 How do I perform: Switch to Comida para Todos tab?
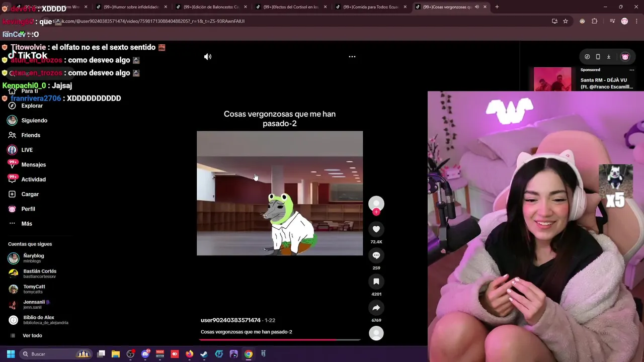(371, 7)
